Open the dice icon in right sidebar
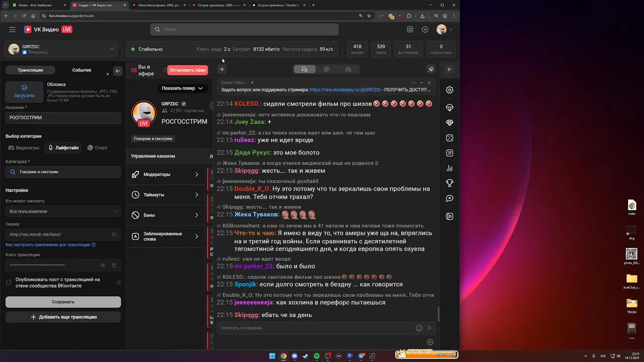Image resolution: width=644 pixels, height=362 pixels. pos(450,138)
